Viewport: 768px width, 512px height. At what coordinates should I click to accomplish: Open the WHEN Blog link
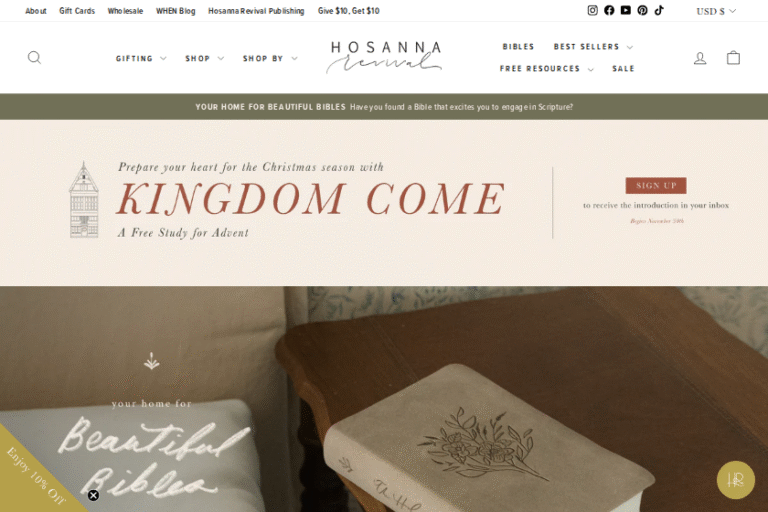pyautogui.click(x=175, y=11)
